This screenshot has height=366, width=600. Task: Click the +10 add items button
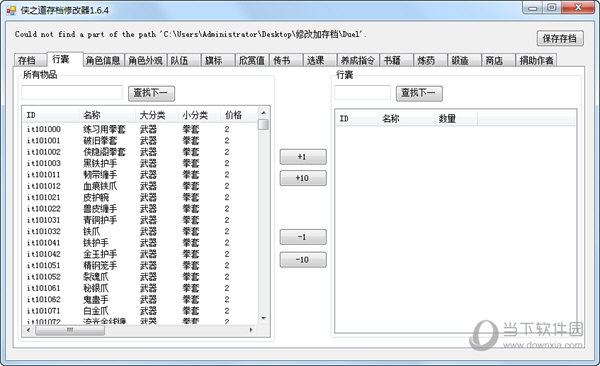coord(303,178)
